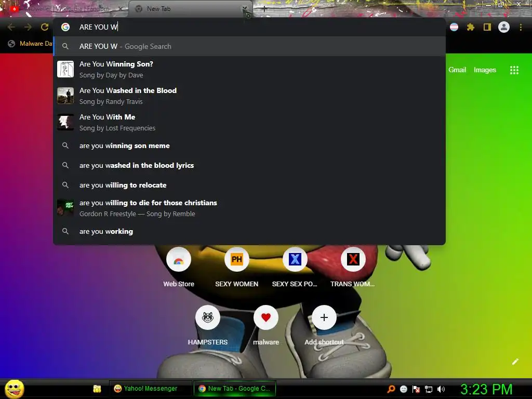Select 'are you willing to relocate' suggestion
This screenshot has width=532, height=399.
tap(249, 185)
